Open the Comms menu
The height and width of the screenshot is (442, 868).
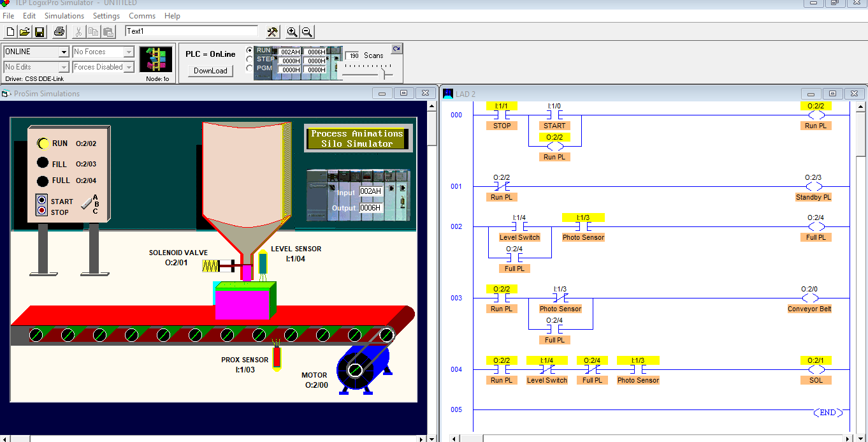142,15
